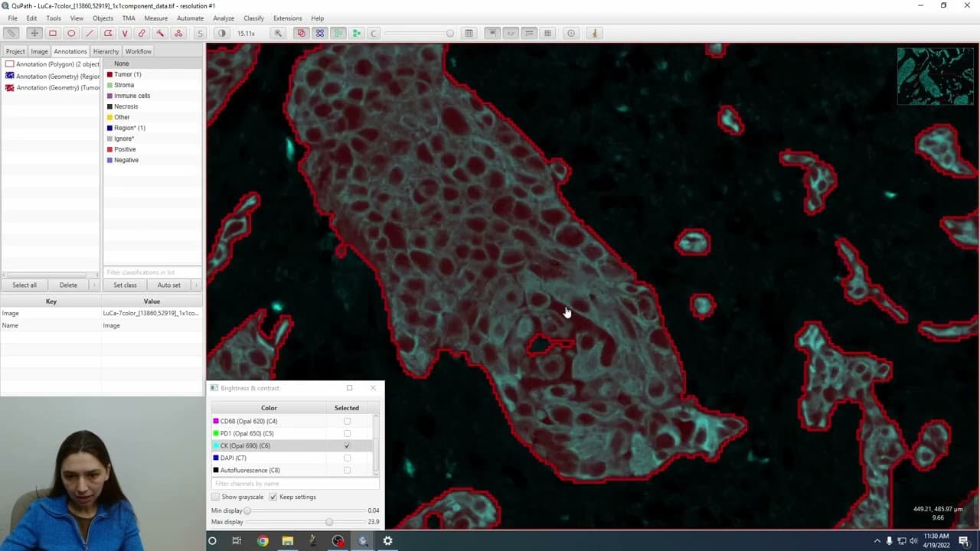Select the Rectangle annotation tool
980x551 pixels.
click(53, 33)
